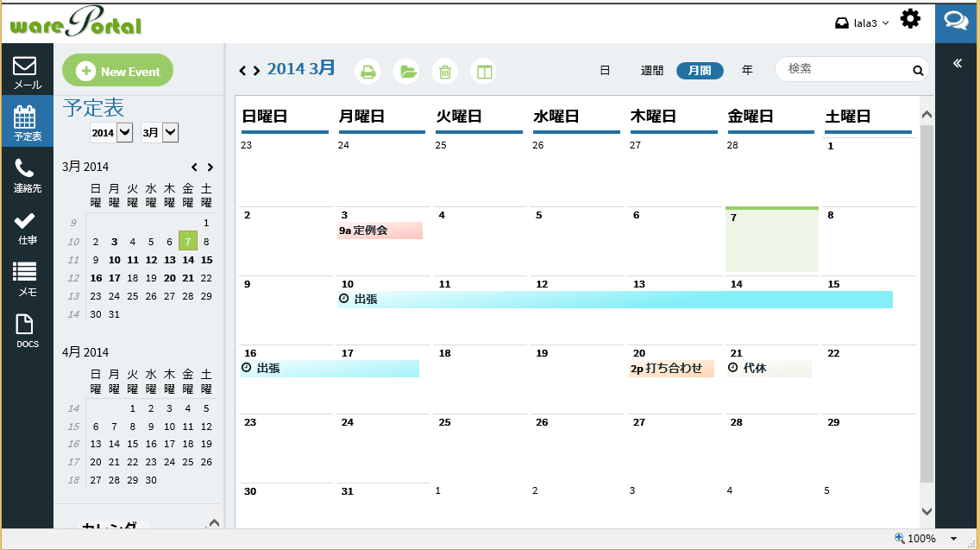
Task: Collapse the right side panel chevrons
Action: pos(957,64)
